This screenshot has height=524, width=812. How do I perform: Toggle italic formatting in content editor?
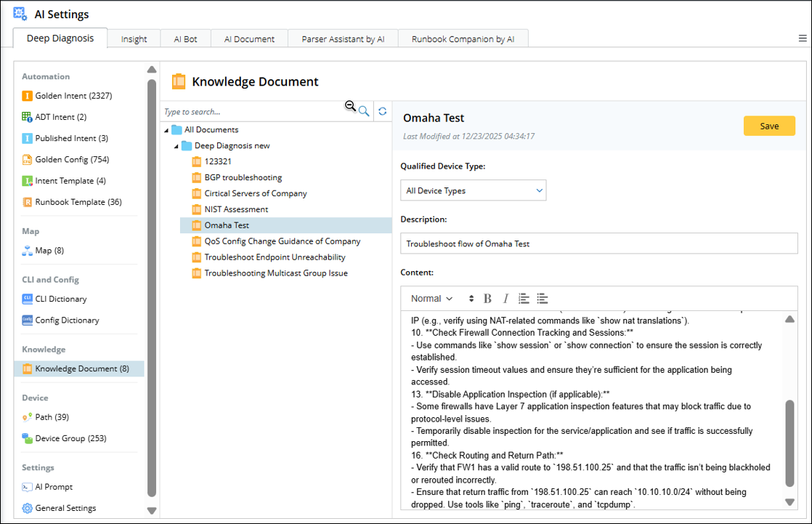[506, 299]
